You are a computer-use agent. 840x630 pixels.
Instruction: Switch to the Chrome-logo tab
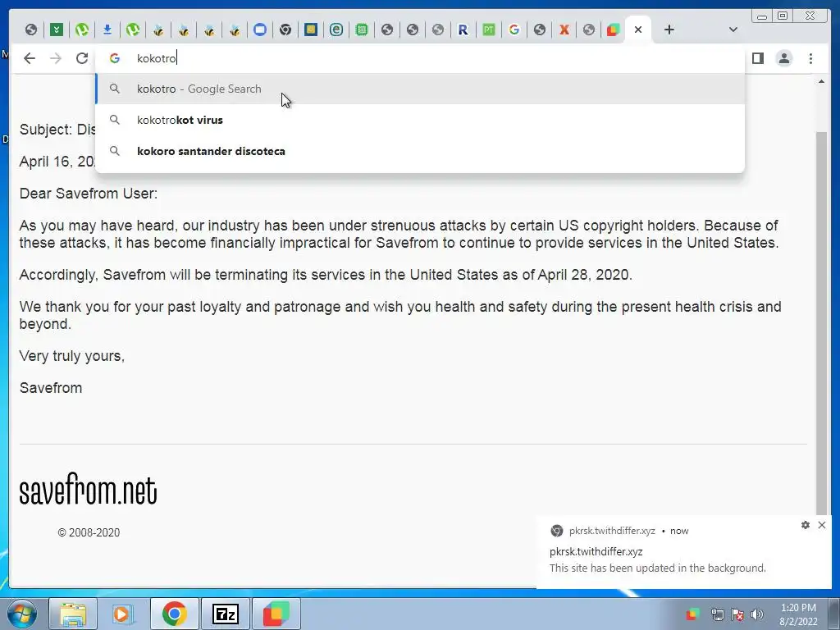[285, 30]
